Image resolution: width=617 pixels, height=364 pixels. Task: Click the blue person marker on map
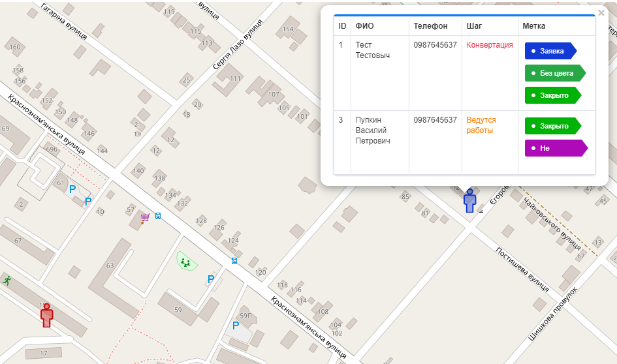click(469, 200)
